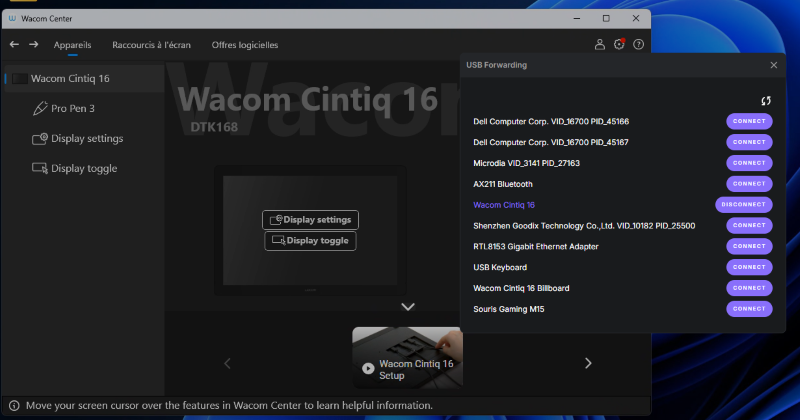Viewport: 800px width, 420px height.
Task: Click the Wacom Center logo in title bar
Action: 12,18
